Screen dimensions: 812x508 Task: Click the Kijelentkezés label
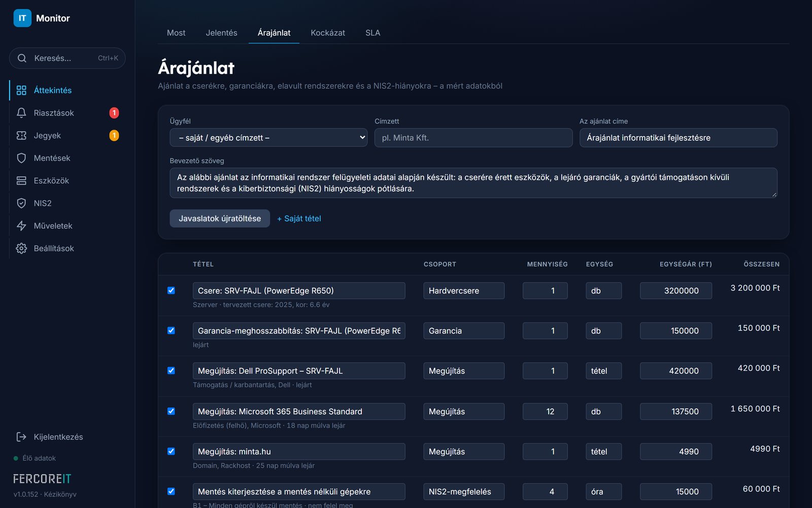click(58, 437)
